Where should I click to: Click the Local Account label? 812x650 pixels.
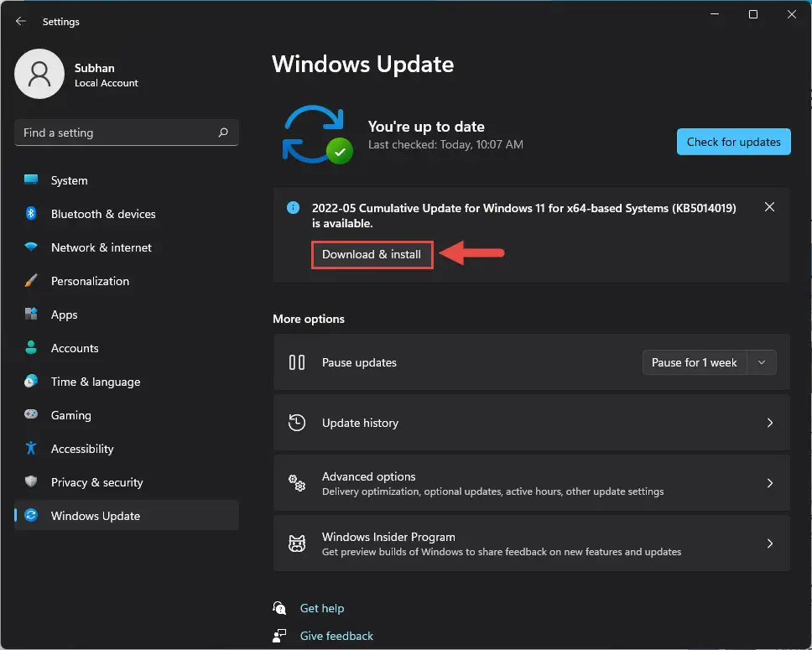[107, 83]
